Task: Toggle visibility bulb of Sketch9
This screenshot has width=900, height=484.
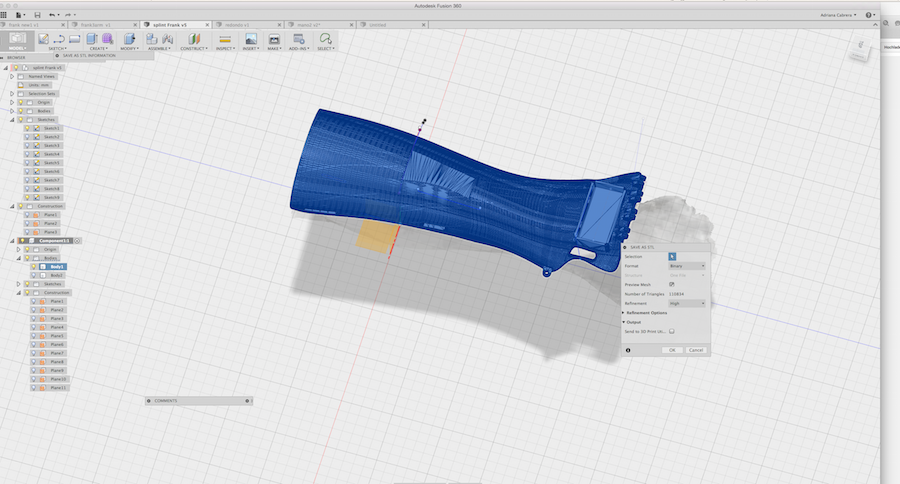Action: (27, 197)
